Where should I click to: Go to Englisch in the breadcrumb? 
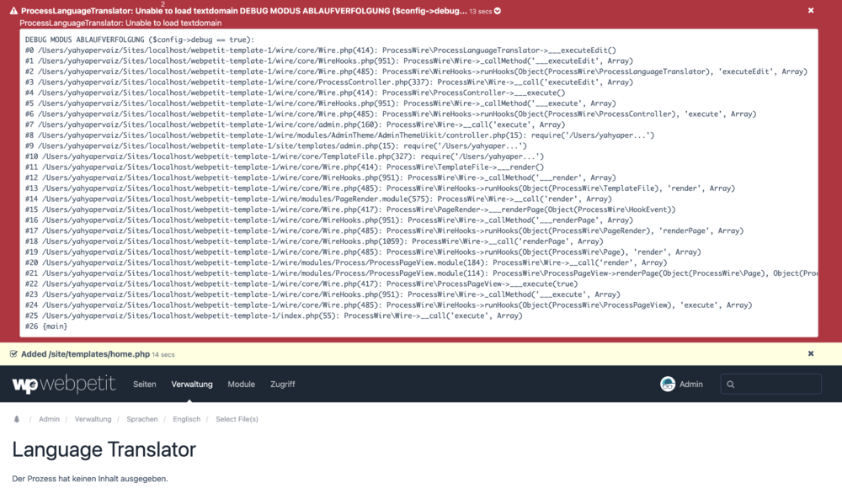coord(187,419)
